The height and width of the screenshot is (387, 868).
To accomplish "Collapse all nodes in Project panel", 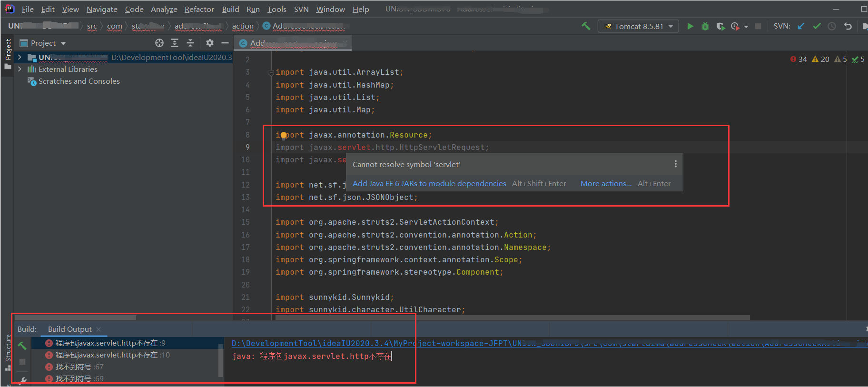I will pos(190,43).
